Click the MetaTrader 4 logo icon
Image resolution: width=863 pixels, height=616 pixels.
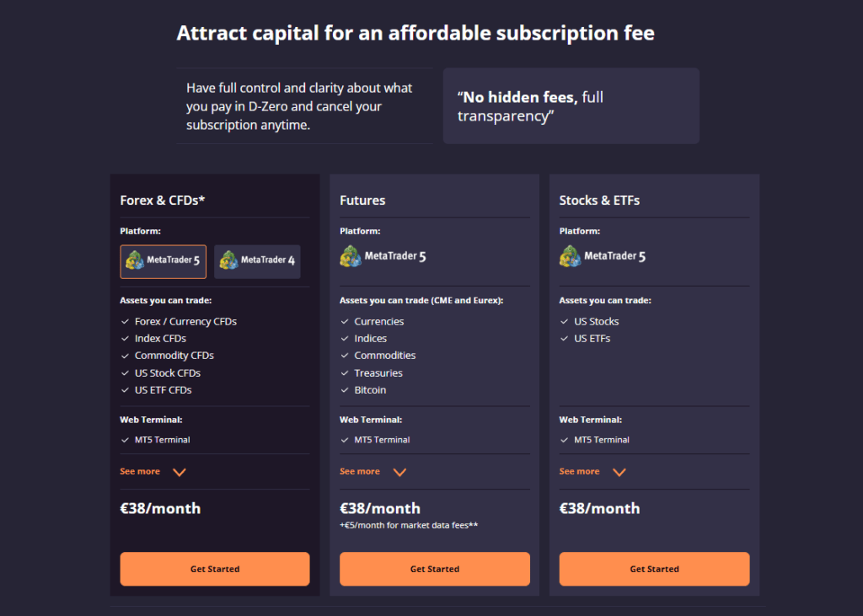[226, 261]
